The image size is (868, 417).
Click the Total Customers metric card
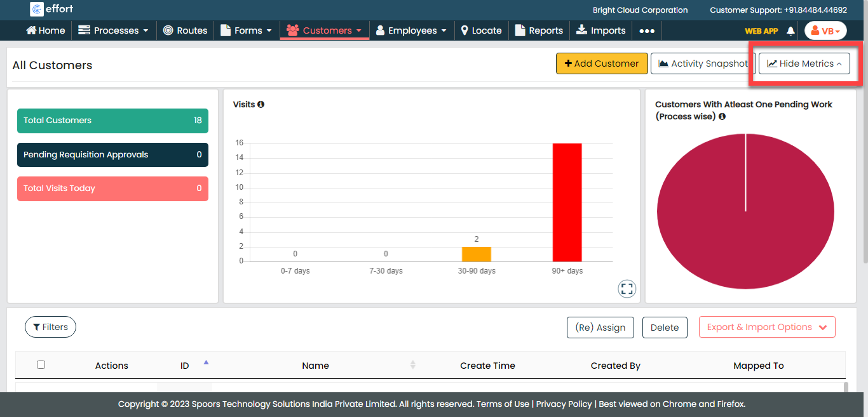pos(112,121)
